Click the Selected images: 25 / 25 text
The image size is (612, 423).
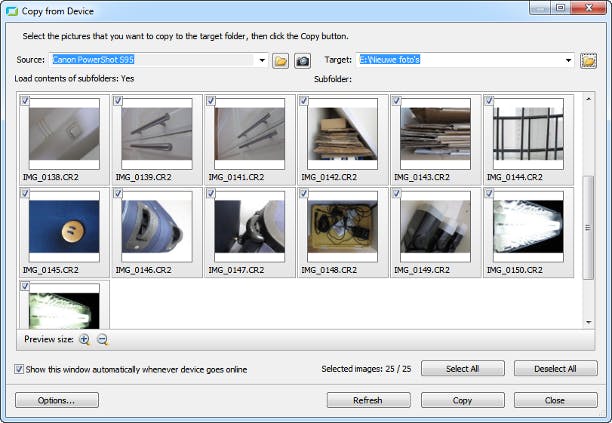tap(366, 369)
